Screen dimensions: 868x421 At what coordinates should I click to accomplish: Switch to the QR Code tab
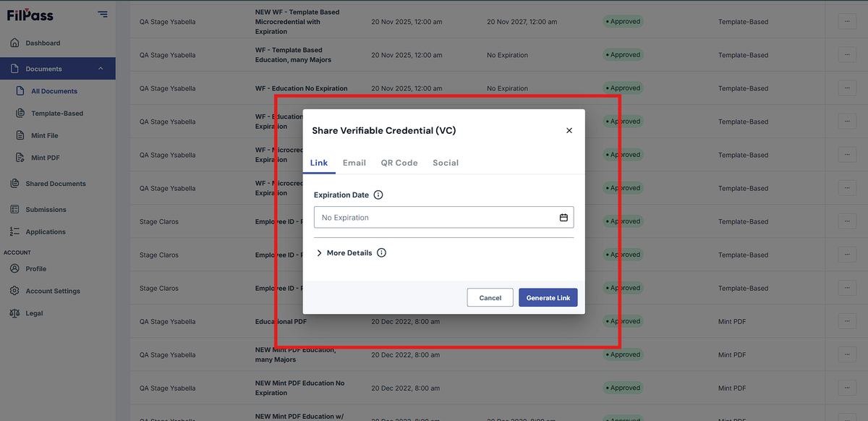399,163
